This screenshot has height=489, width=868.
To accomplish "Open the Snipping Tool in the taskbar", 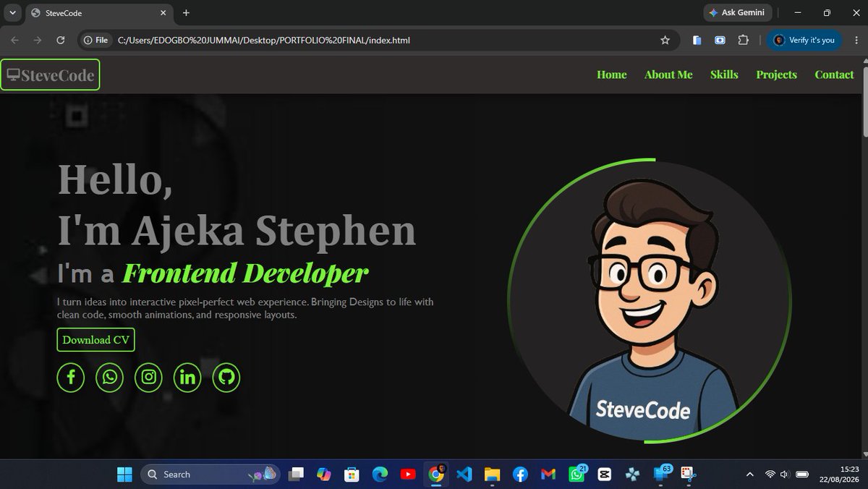I will (x=688, y=475).
